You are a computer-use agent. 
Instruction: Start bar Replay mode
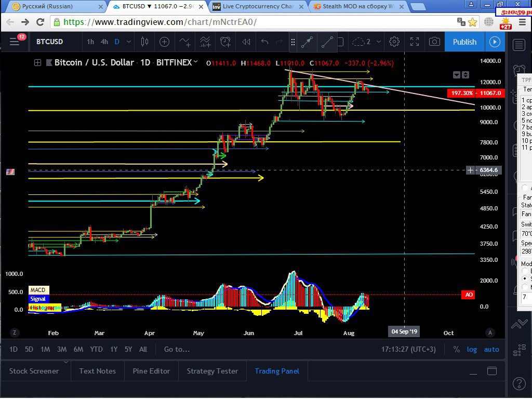point(246,42)
